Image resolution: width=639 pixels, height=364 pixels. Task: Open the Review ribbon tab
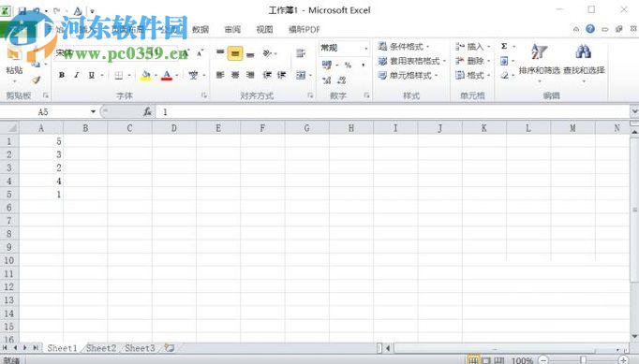click(x=232, y=29)
